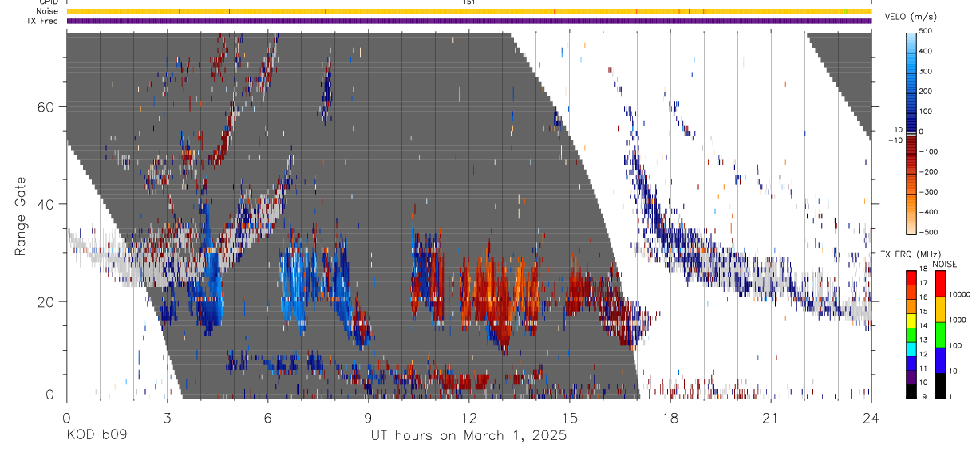
Task: Click the 'NOISE' legend title
Action: click(945, 264)
